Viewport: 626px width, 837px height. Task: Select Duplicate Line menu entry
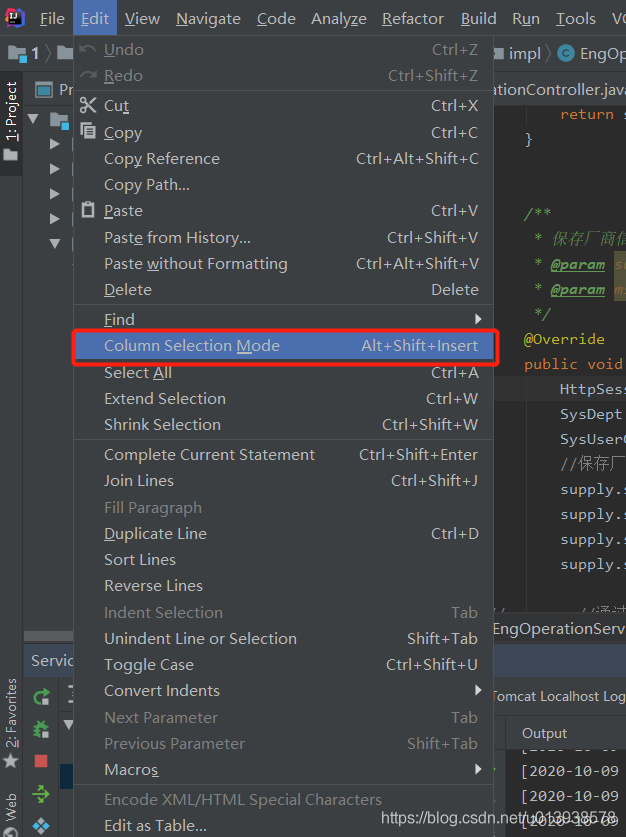click(155, 533)
